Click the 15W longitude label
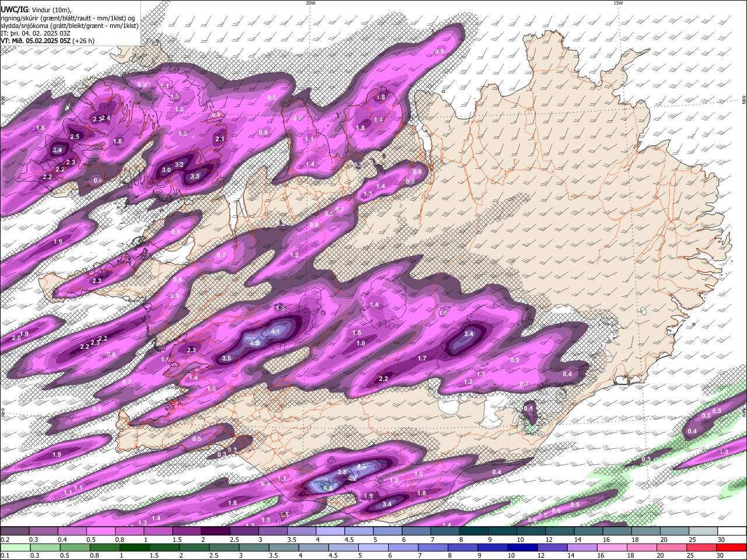The width and height of the screenshot is (747, 560). [x=618, y=3]
